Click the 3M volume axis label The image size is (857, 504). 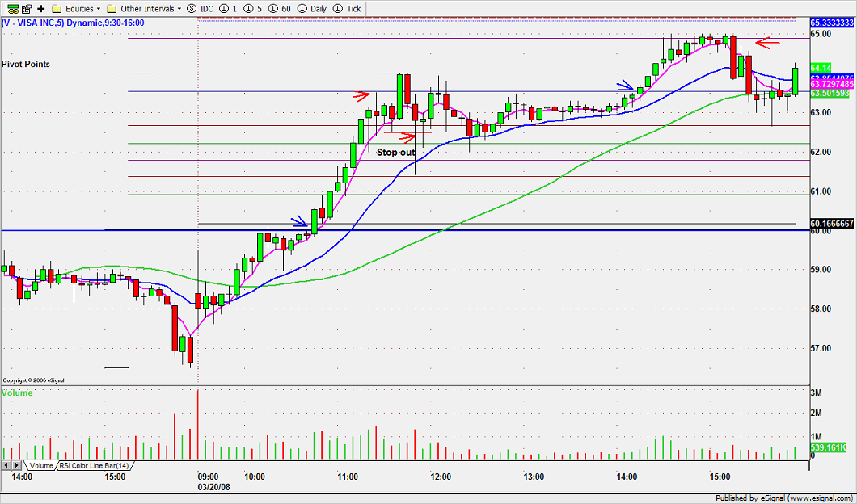point(817,393)
